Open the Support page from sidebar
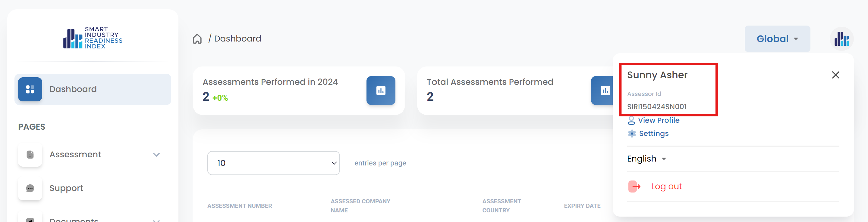Screen dimensions: 868x222 [x=66, y=188]
